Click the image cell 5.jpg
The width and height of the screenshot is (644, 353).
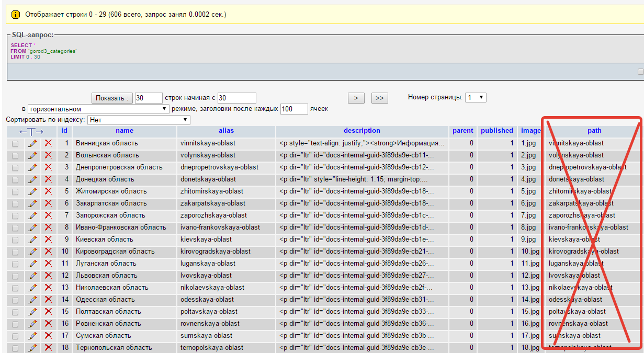coord(528,191)
